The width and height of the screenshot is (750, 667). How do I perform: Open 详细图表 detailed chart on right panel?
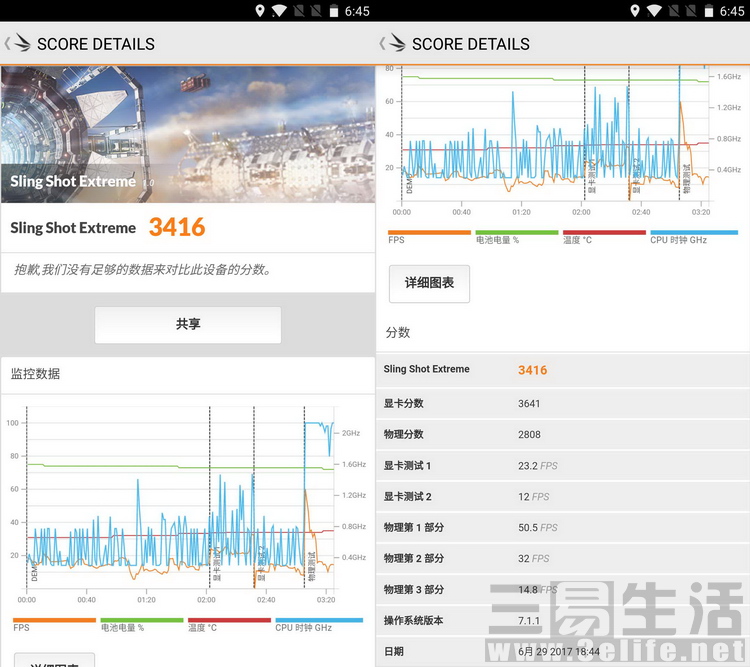coord(429,283)
